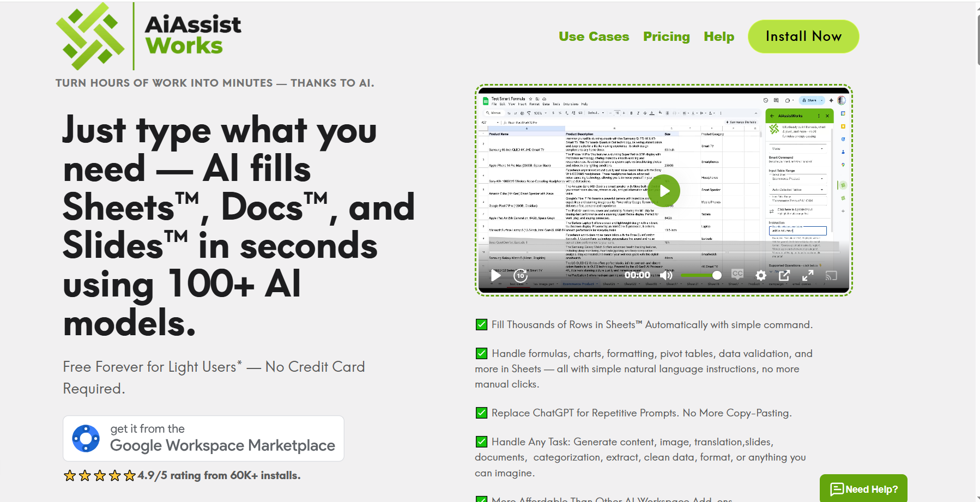The image size is (980, 502).
Task: Click checkmark beside 'Fill Thousands of Rows'
Action: tap(481, 325)
